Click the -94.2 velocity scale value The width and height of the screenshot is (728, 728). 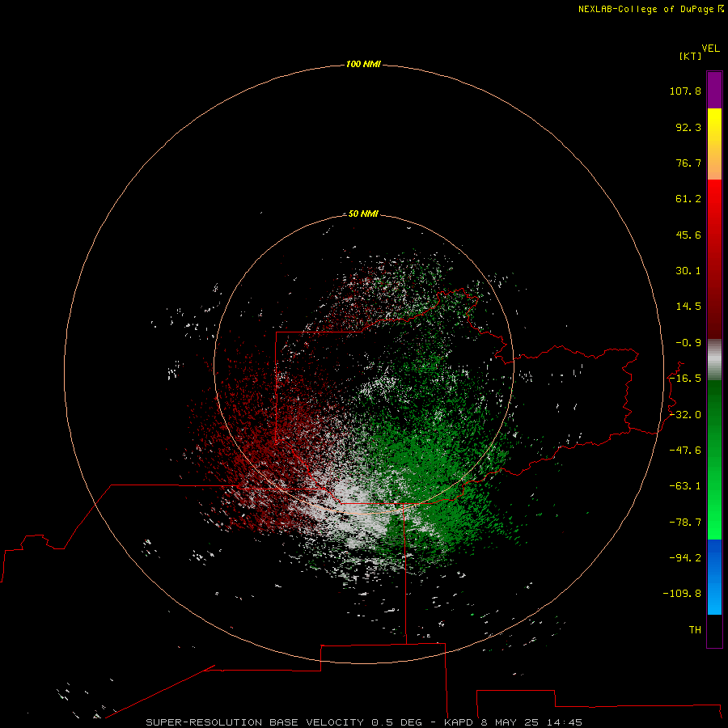[685, 557]
